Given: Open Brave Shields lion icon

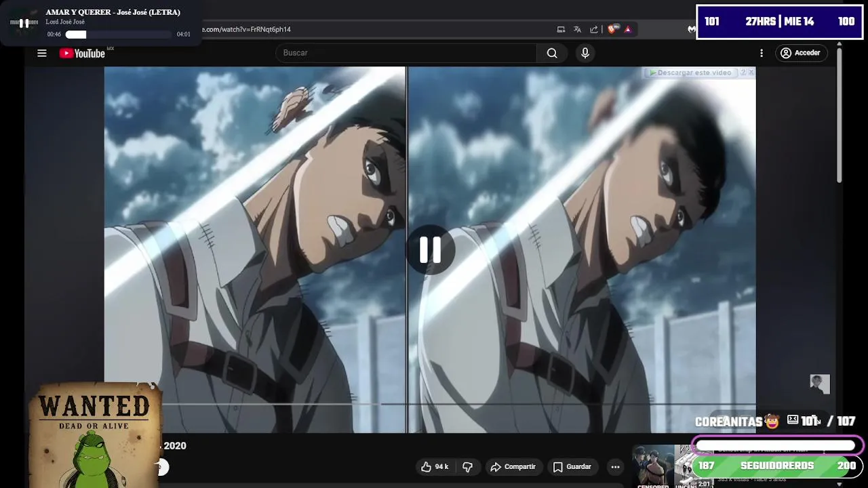Looking at the screenshot, I should point(612,29).
